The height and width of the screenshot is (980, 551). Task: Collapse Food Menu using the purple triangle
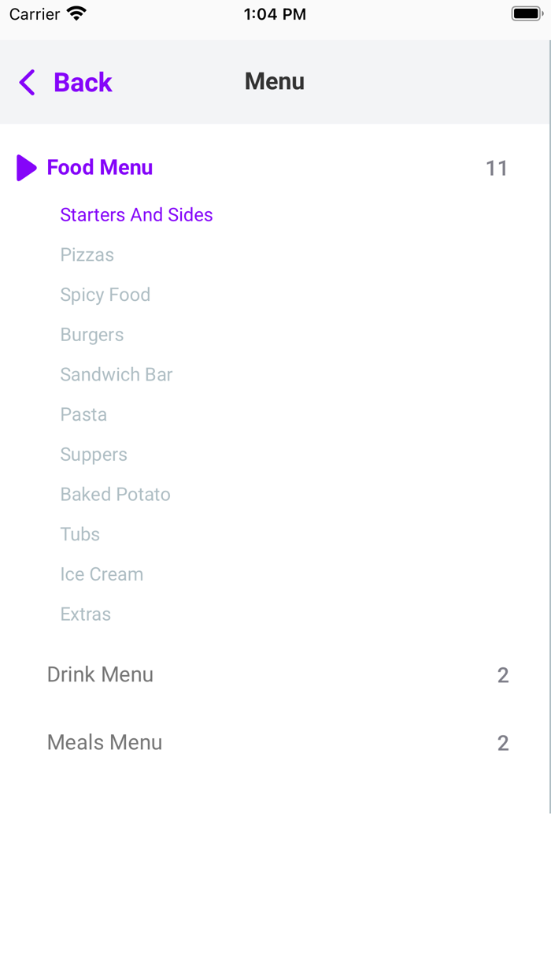pos(26,168)
